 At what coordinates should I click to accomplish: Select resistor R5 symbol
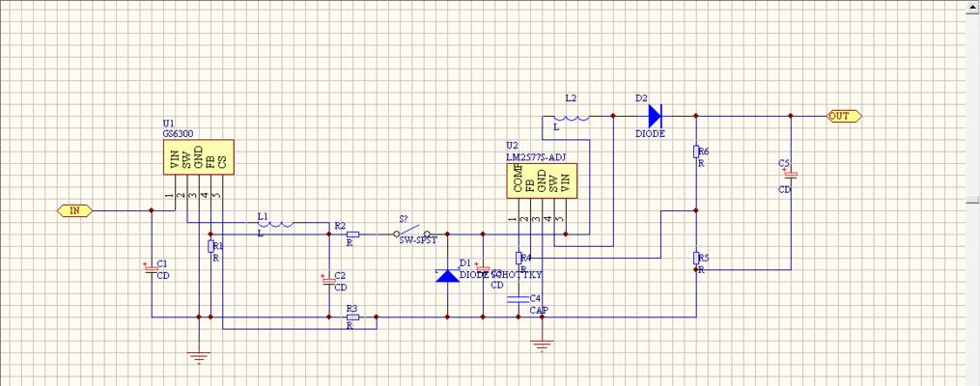tap(695, 258)
